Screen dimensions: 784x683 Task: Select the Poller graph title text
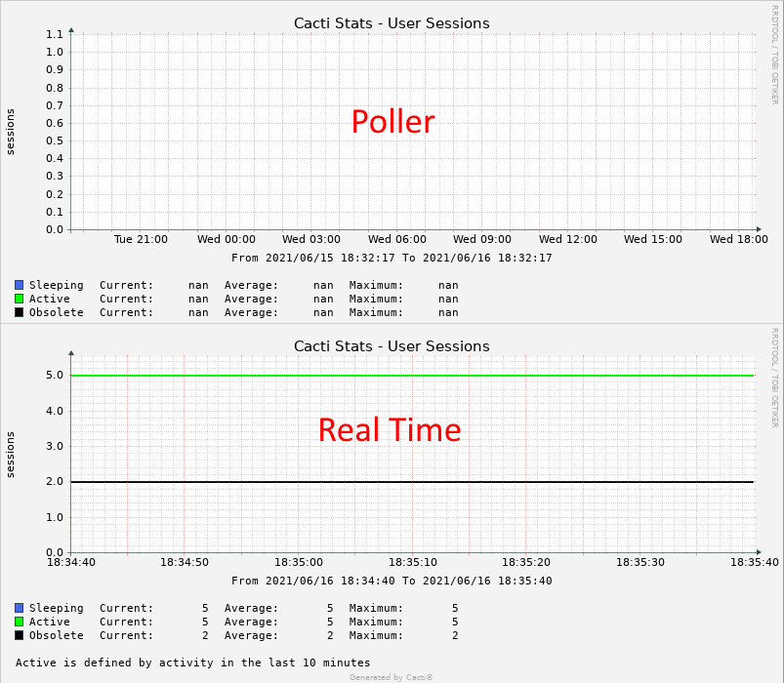(x=392, y=22)
